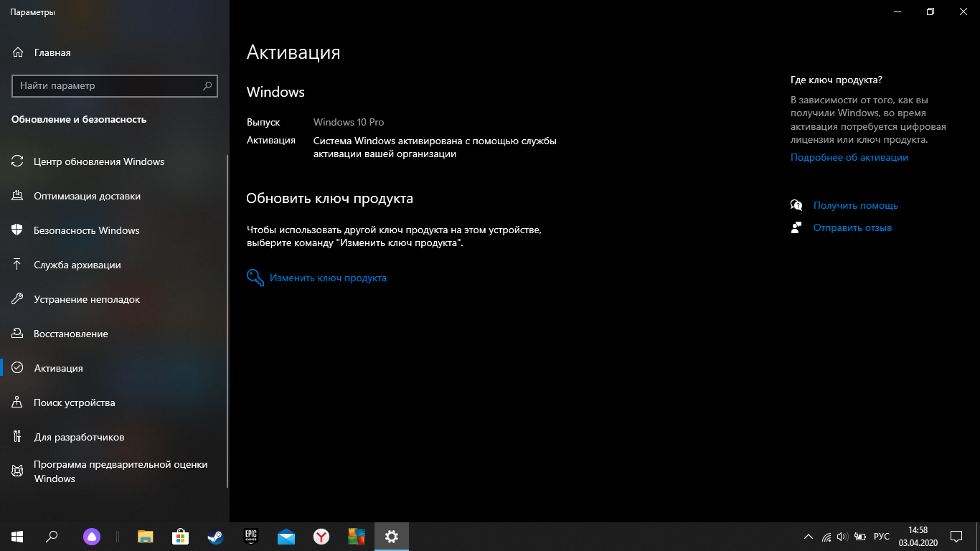Click the Найти параметр search field

point(115,85)
